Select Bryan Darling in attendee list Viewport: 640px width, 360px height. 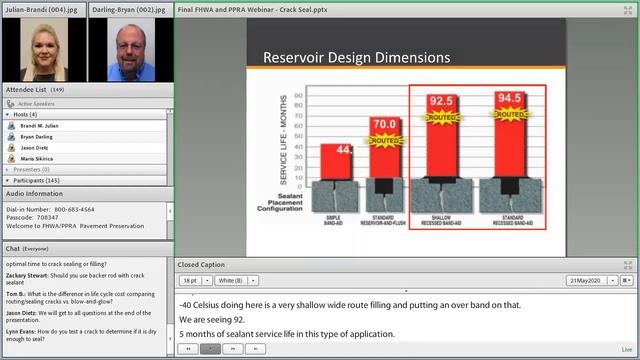(85, 137)
